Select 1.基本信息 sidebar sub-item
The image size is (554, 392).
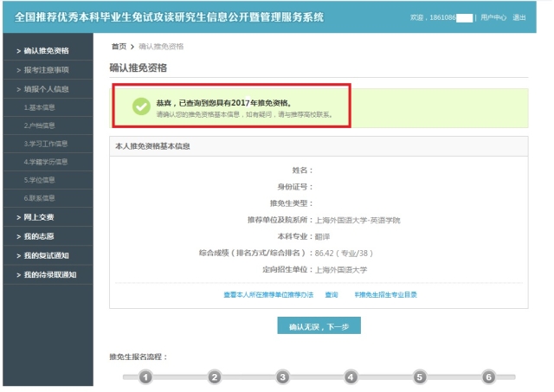[40, 107]
